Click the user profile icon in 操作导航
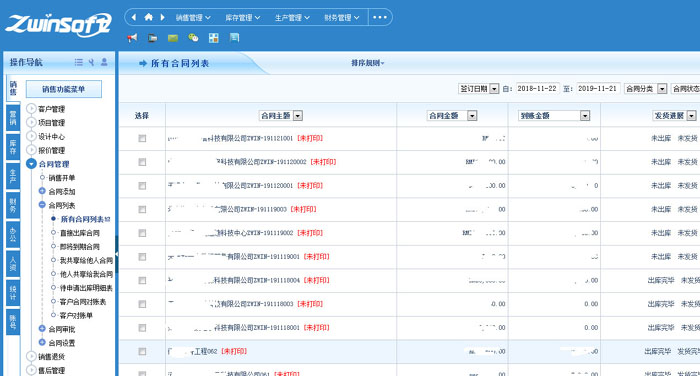Image resolution: width=700 pixels, height=376 pixels. 104,62
